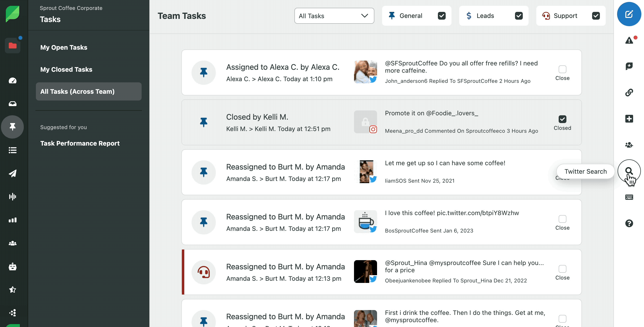This screenshot has width=644, height=327.
Task: Click 'Sprout Coffee Corporate' header text
Action: (x=71, y=8)
